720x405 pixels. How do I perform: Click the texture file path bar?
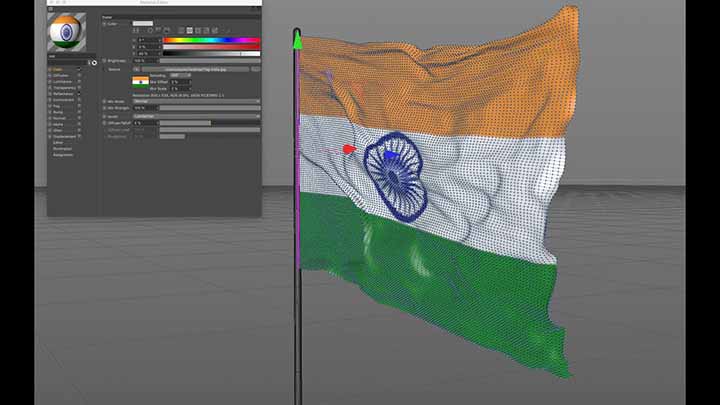(196, 69)
